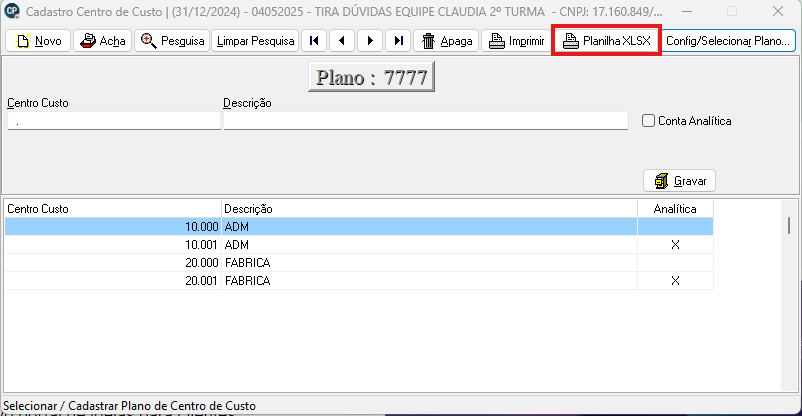Image resolution: width=802 pixels, height=416 pixels.
Task: Click Limpar Pesquisa to clear the search
Action: coord(255,41)
